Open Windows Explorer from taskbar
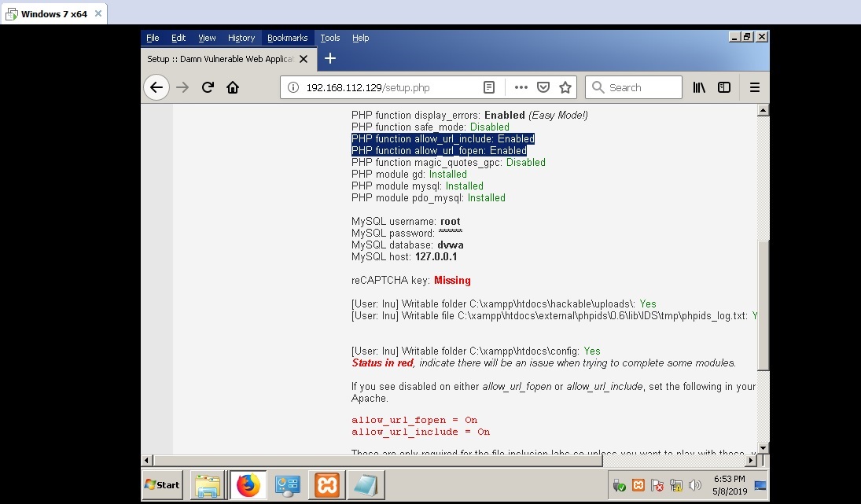The height and width of the screenshot is (504, 861). tap(208, 485)
